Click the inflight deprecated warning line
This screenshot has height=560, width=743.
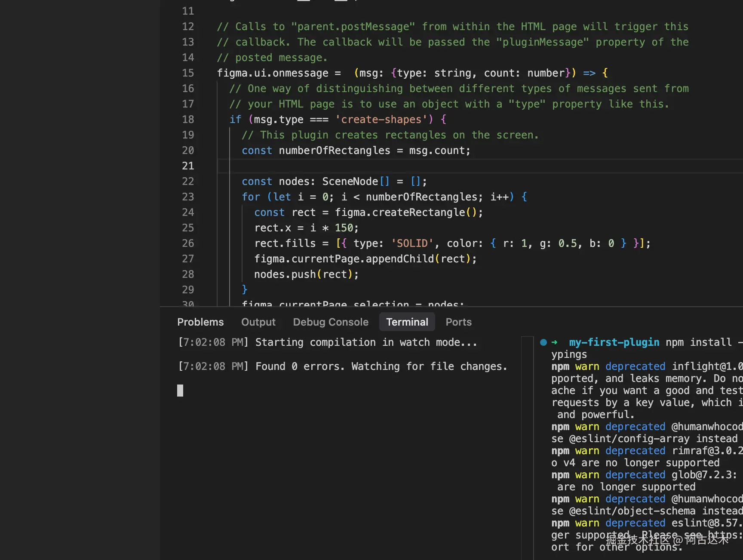(x=647, y=366)
